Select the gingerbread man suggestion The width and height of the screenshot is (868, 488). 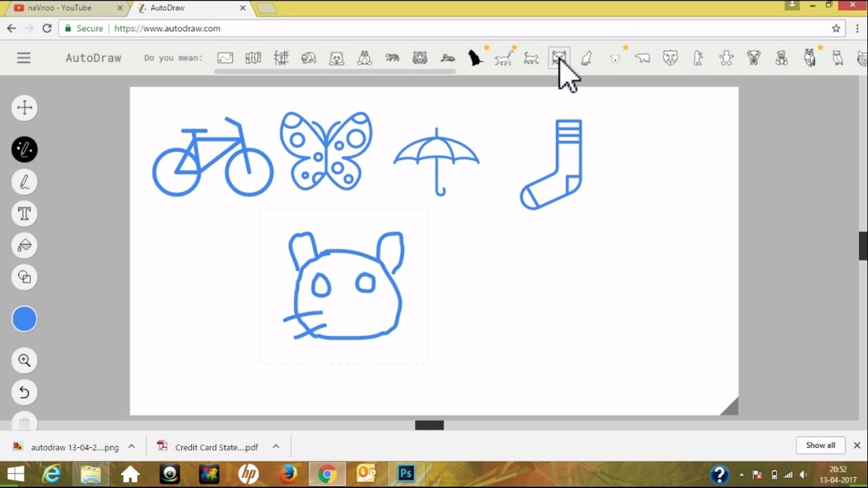tap(726, 58)
